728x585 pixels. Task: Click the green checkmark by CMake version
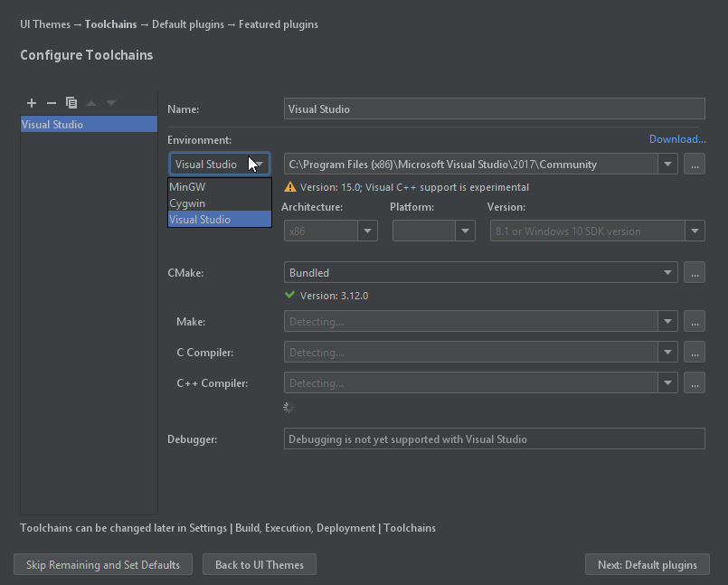tap(289, 295)
